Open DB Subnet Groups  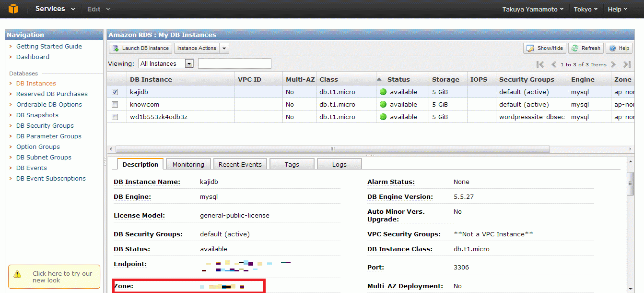(x=44, y=157)
